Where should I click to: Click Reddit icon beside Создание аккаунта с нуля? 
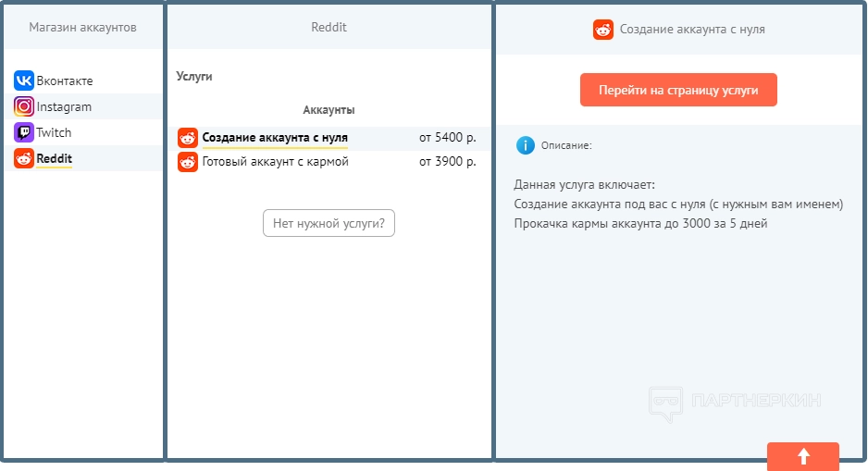[x=188, y=138]
